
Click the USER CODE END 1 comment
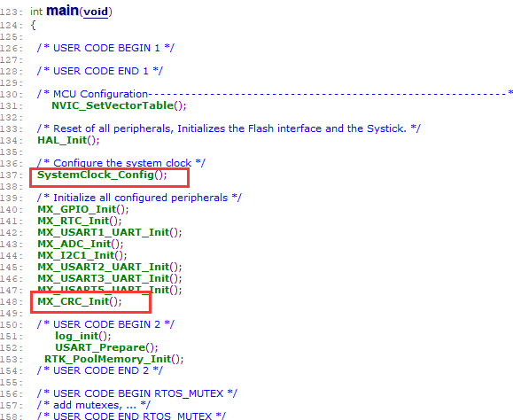[100, 71]
